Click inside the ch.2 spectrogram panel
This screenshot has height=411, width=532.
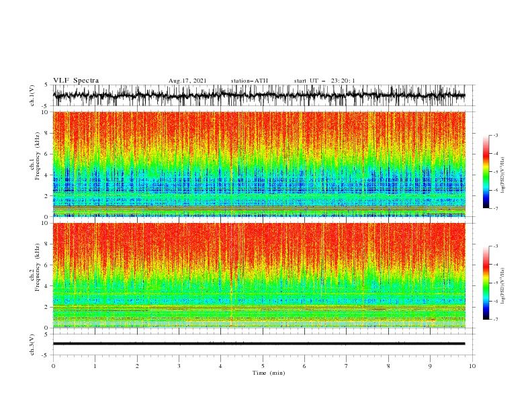click(259, 275)
